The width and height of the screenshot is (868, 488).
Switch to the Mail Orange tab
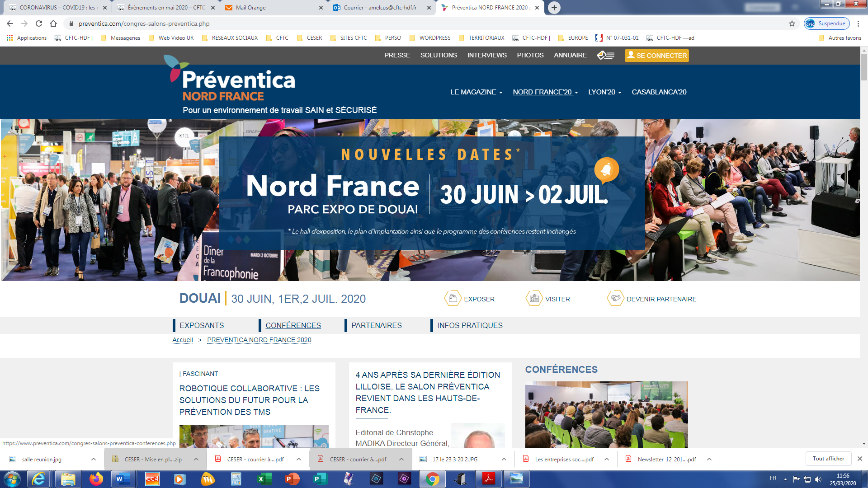coord(274,8)
